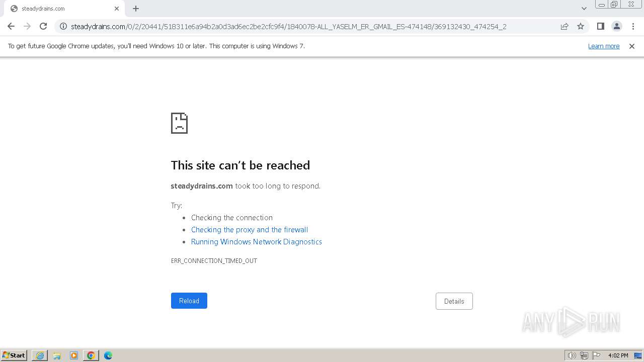
Task: Open the volume speaker tray icon
Action: (x=572, y=355)
